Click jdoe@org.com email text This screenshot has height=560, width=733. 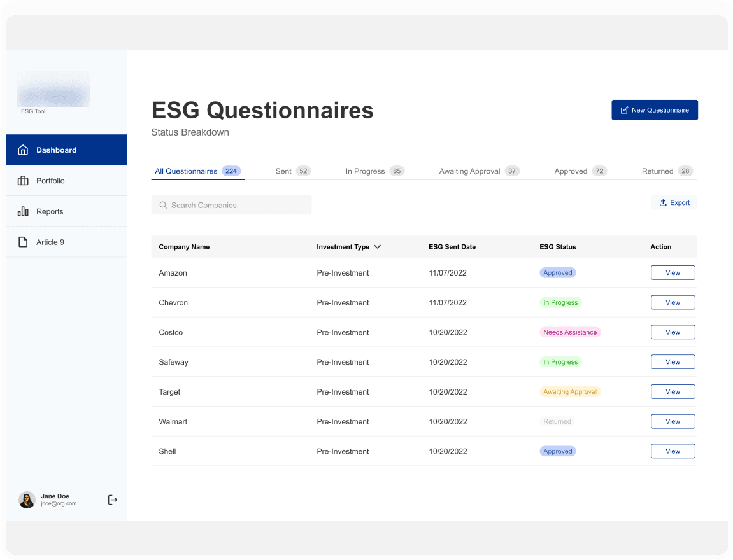click(59, 503)
